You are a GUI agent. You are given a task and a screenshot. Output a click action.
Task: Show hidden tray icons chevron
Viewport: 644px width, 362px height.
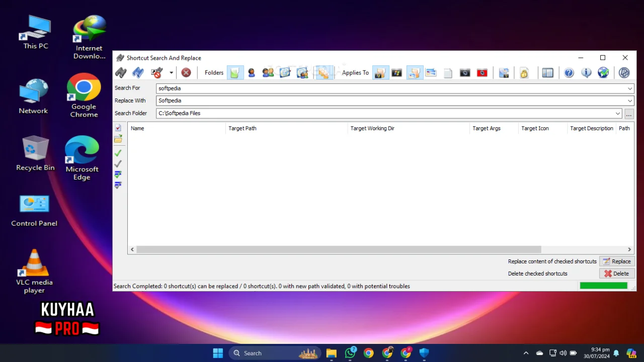click(526, 353)
